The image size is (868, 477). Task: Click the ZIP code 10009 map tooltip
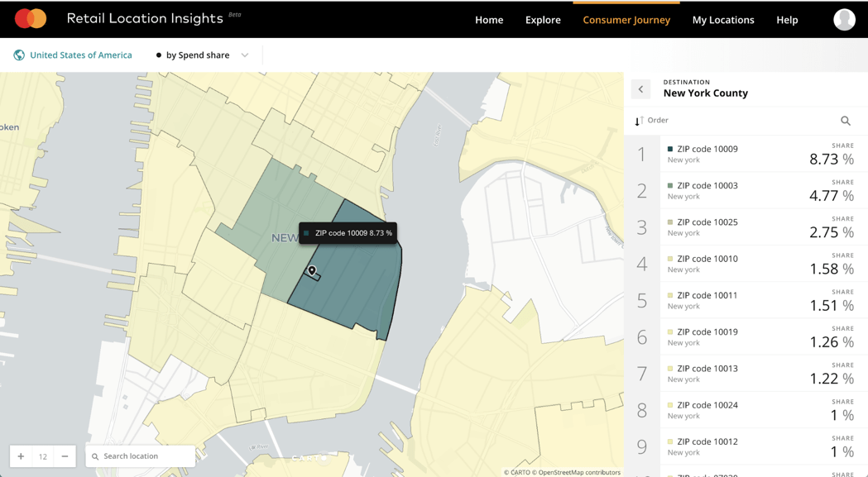pyautogui.click(x=348, y=233)
